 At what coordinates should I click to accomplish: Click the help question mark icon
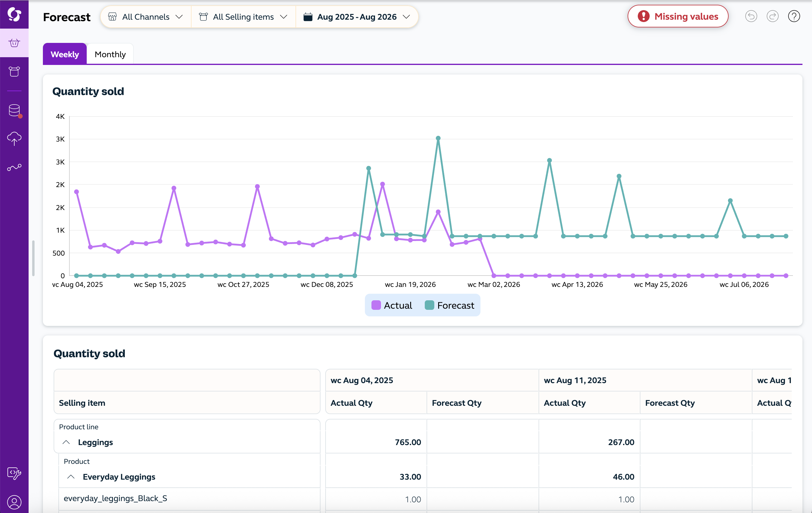794,16
